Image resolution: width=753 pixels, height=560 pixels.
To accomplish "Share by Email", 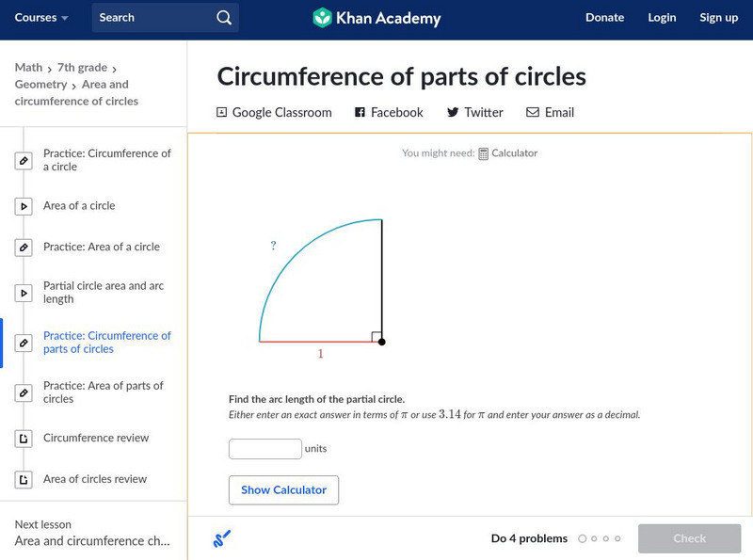I will 550,112.
